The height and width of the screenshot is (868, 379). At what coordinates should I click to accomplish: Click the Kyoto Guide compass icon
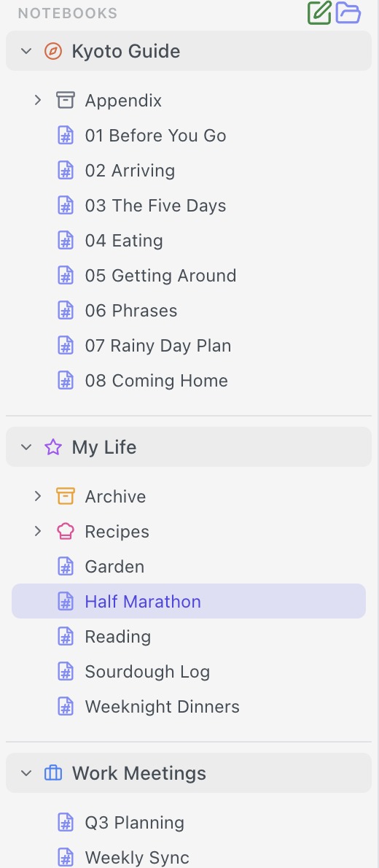tap(53, 52)
